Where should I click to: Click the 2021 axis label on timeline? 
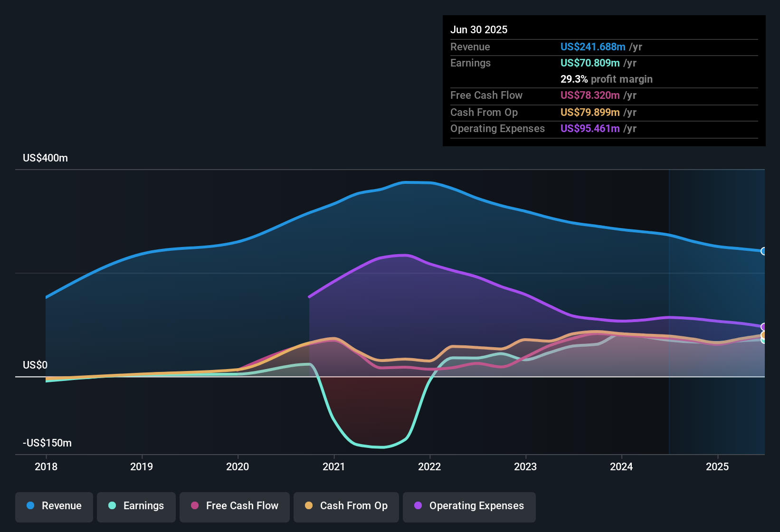click(334, 467)
